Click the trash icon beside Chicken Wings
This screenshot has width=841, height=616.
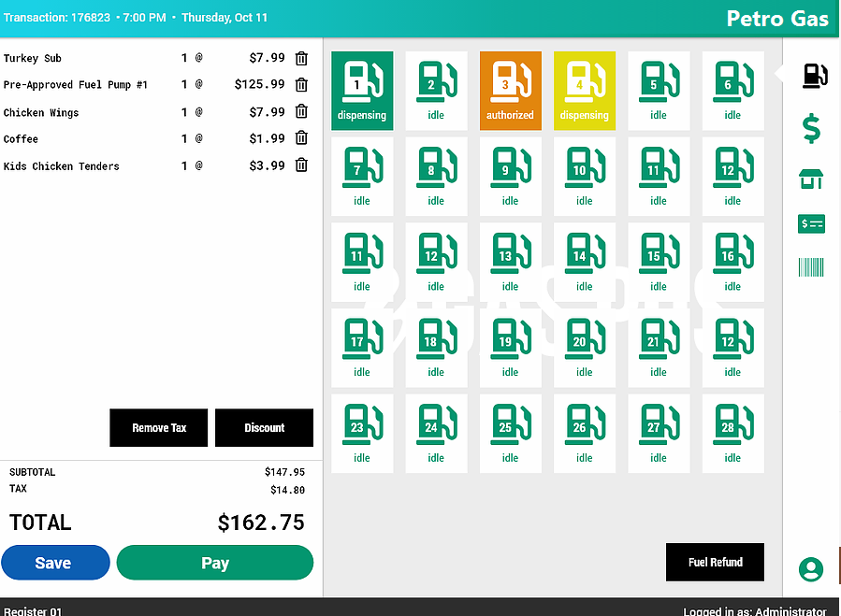tap(301, 112)
